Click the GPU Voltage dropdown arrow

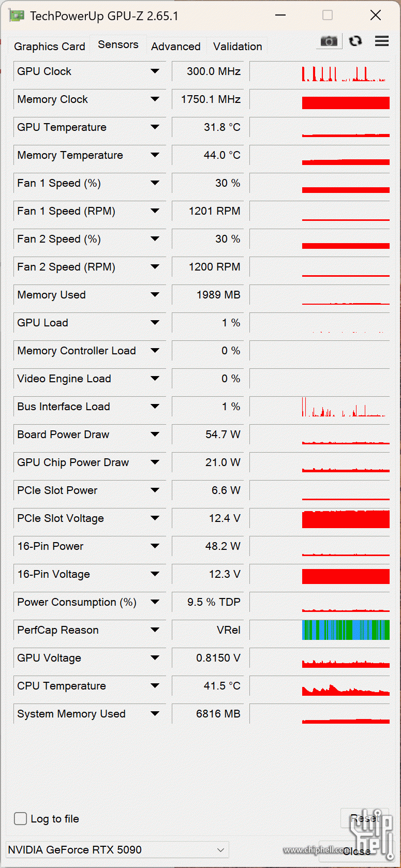click(x=155, y=658)
